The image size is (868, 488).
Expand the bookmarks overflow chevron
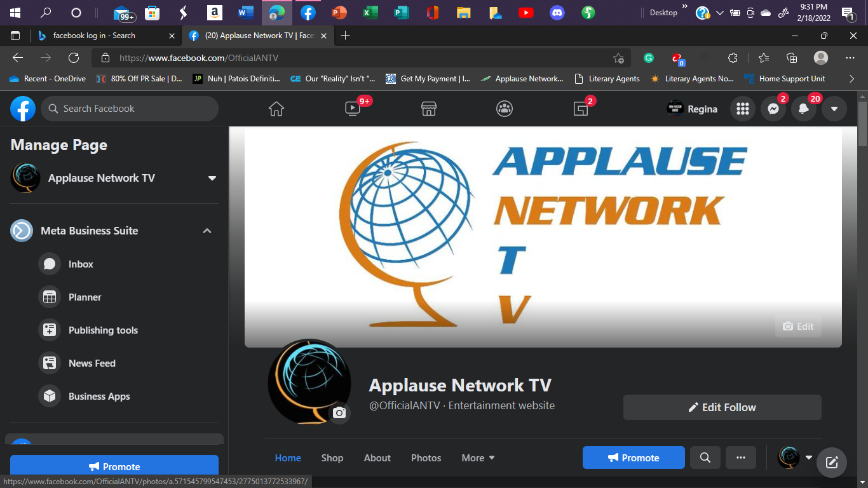[852, 79]
